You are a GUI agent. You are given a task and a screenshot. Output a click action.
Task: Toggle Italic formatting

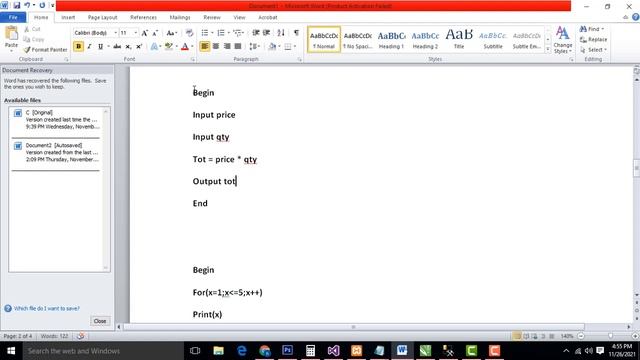[x=89, y=47]
